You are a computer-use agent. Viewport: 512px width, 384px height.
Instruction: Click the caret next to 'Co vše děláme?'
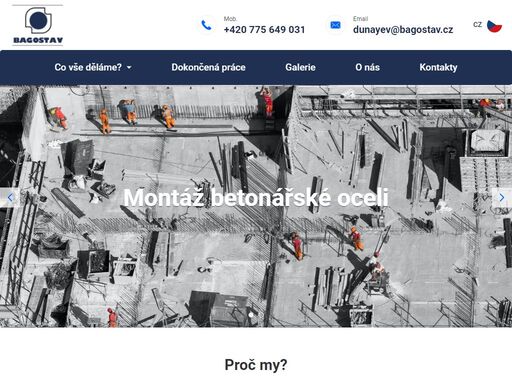click(129, 68)
